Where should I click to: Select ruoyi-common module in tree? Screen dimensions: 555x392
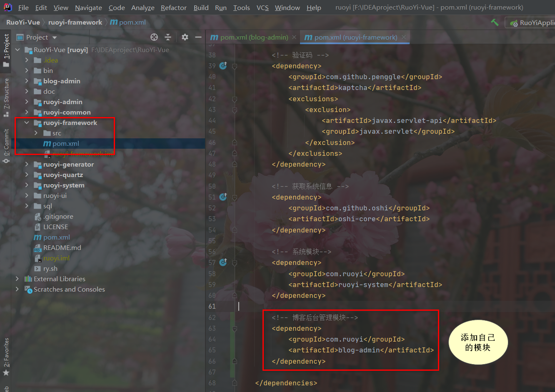[67, 112]
